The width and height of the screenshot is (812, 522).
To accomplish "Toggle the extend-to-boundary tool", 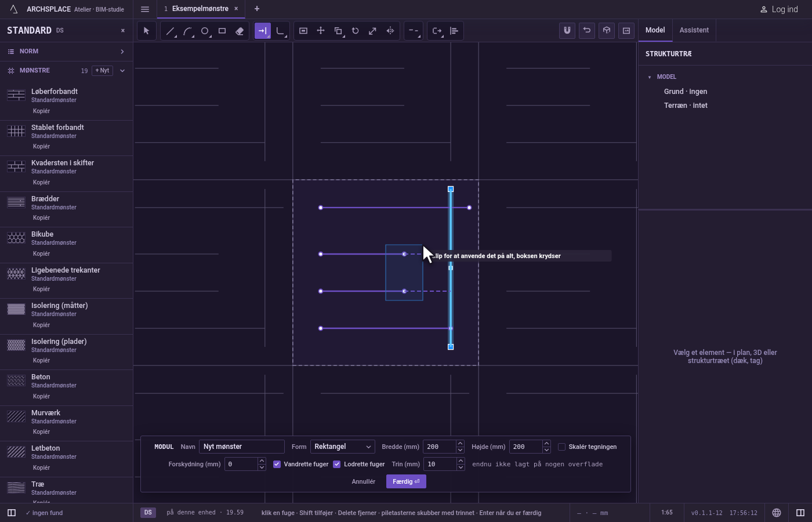I will [x=263, y=31].
